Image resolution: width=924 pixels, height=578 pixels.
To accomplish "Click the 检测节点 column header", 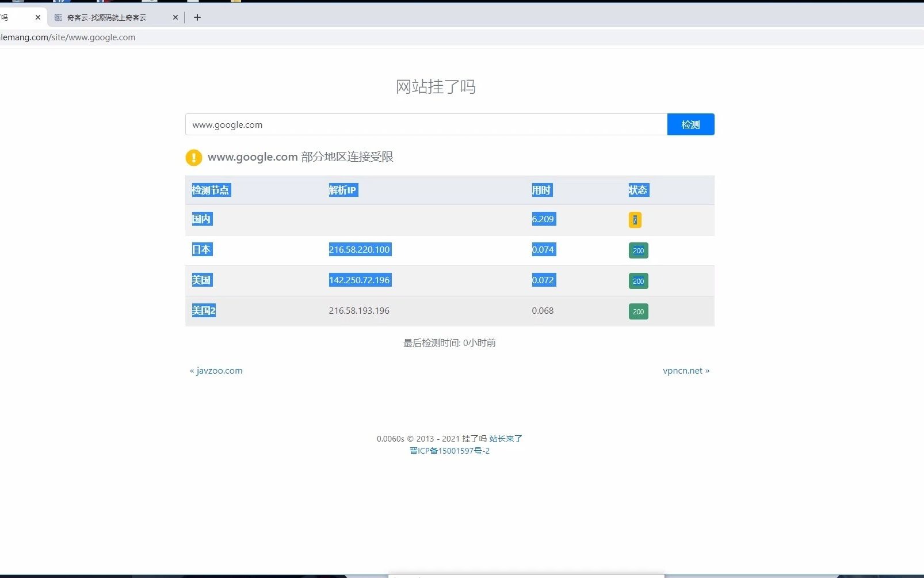I will [x=211, y=190].
